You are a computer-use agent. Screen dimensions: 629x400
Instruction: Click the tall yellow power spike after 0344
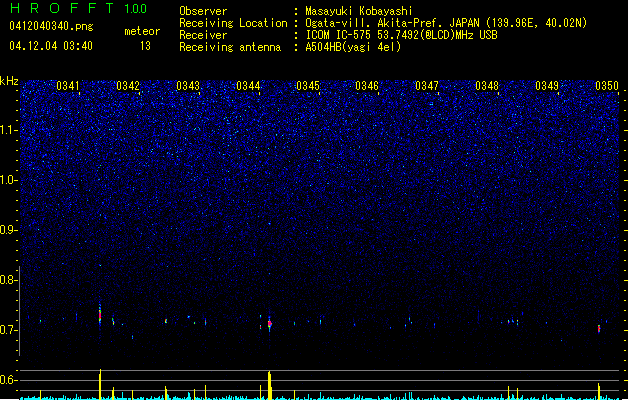tap(270, 385)
